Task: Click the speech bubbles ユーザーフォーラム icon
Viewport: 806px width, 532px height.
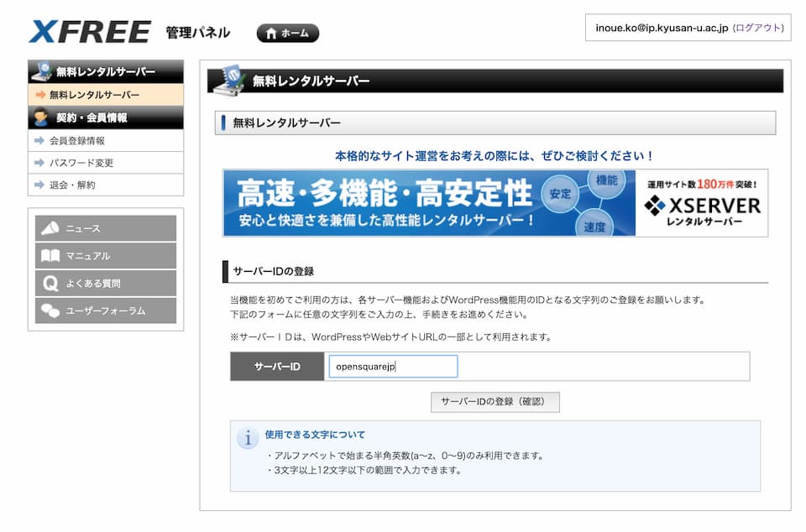Action: point(50,310)
